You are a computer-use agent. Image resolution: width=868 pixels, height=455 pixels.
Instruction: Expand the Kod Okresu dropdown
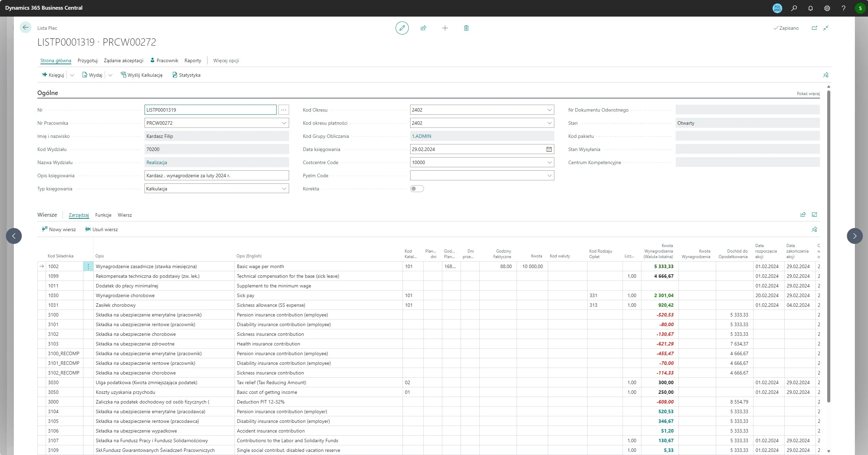coord(549,110)
